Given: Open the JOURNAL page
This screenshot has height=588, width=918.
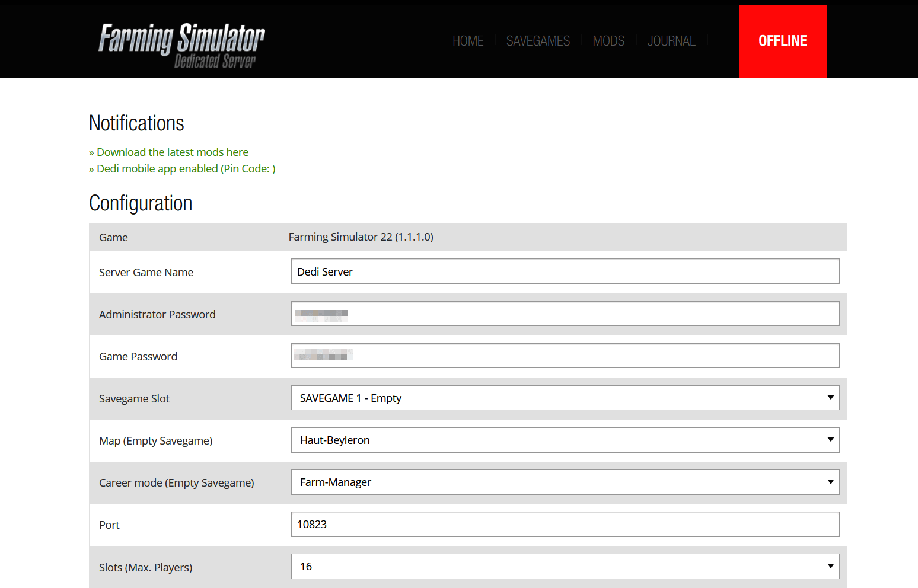Looking at the screenshot, I should coord(671,40).
